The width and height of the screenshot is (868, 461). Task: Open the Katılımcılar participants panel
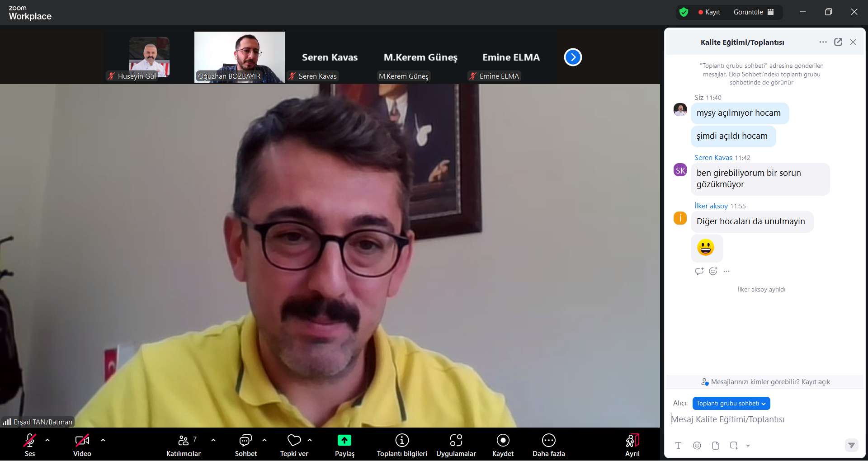coord(183,444)
